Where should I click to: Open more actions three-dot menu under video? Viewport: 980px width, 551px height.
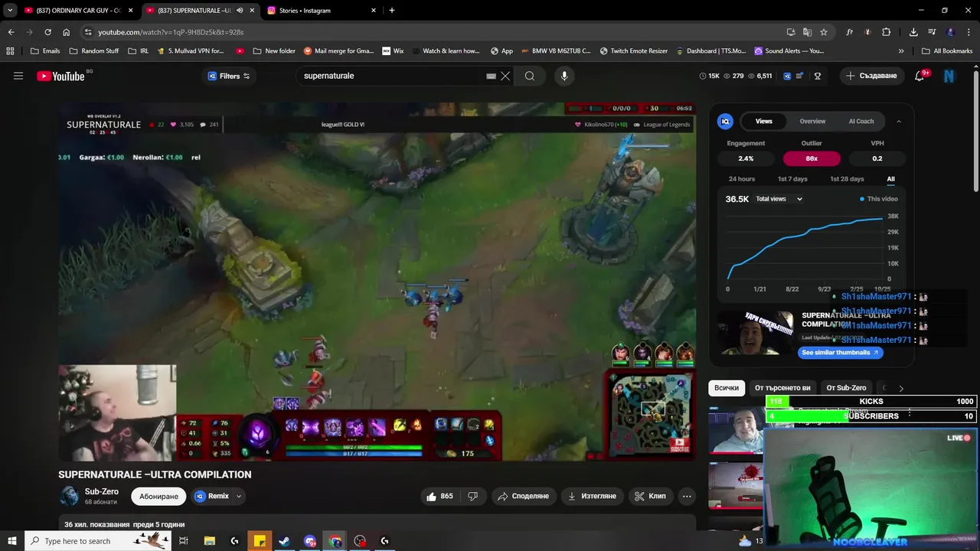pyautogui.click(x=687, y=496)
